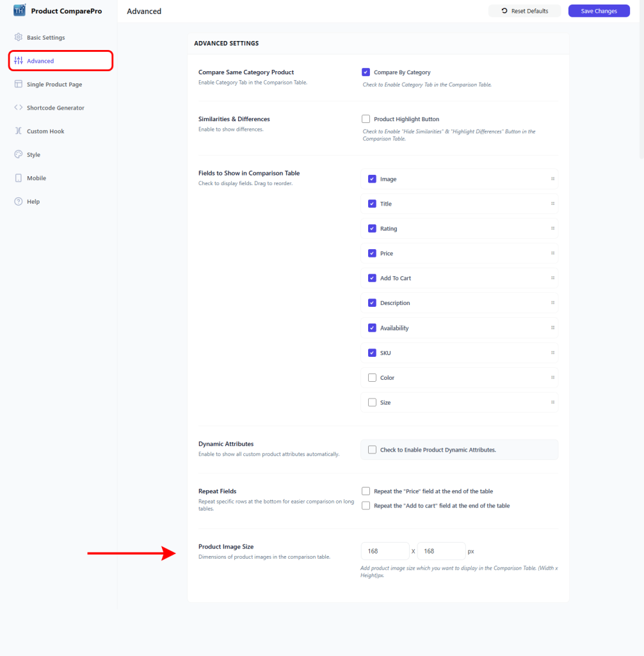This screenshot has height=656, width=644.
Task: Grab the drag handle on SKU row
Action: pos(552,353)
